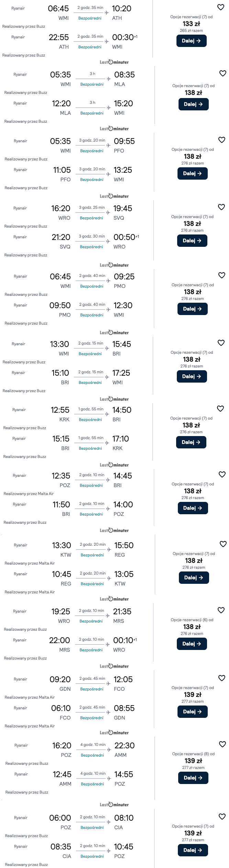
Task: View the 6 booking options for WRO–MRS
Action: (192, 620)
